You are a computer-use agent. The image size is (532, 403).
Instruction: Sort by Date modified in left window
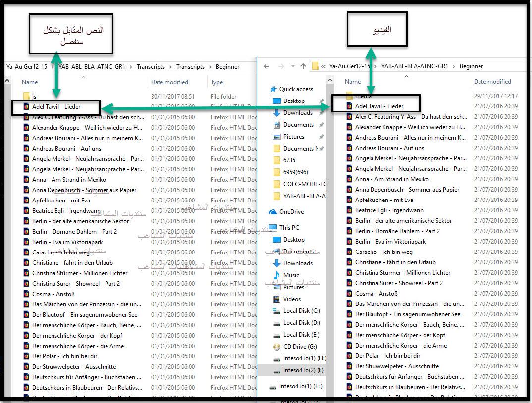coord(169,82)
